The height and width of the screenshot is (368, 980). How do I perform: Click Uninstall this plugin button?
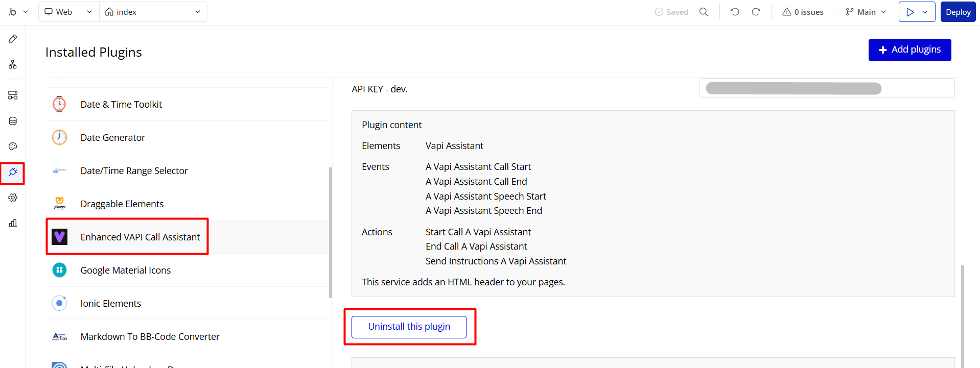pyautogui.click(x=409, y=327)
